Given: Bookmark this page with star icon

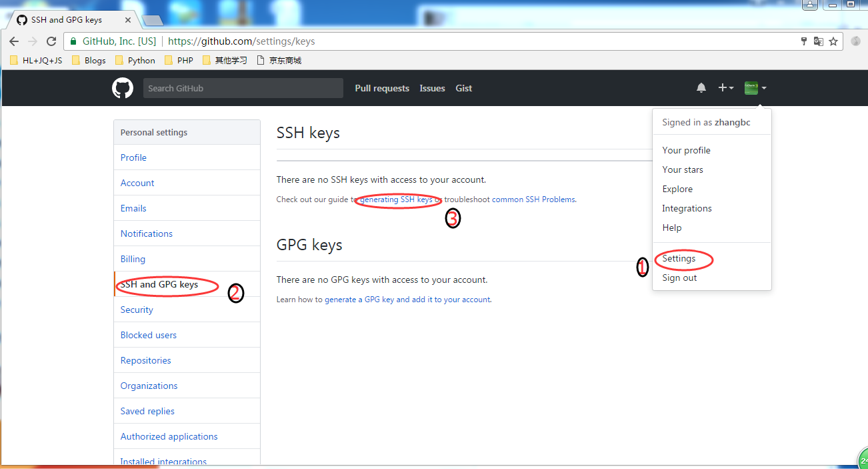Looking at the screenshot, I should click(x=833, y=41).
